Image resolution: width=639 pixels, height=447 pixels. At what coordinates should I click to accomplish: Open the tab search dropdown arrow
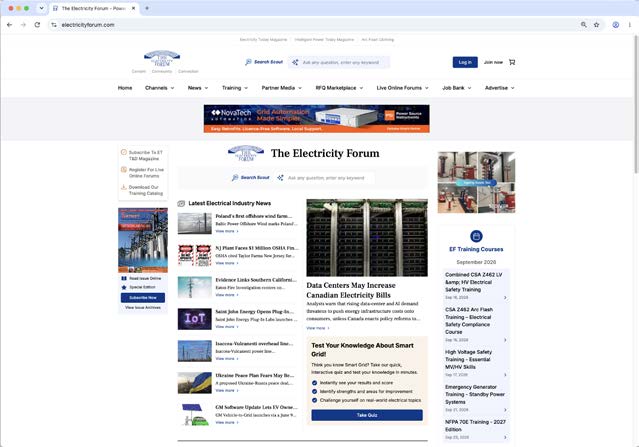click(41, 8)
